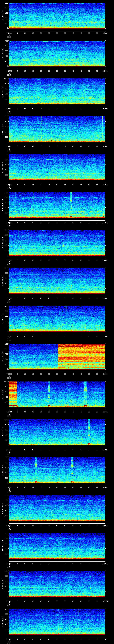
Task: Select the spectrogram panel starting at 3:46:00
Action: (57, 91)
